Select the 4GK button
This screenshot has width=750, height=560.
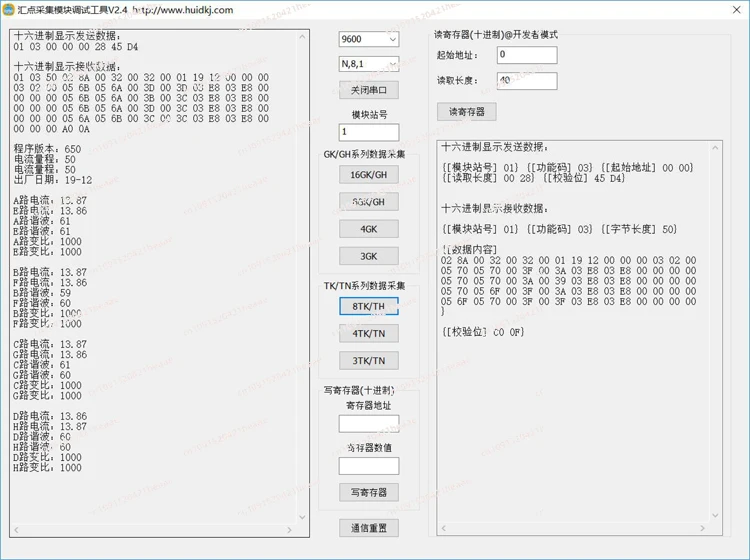click(369, 229)
